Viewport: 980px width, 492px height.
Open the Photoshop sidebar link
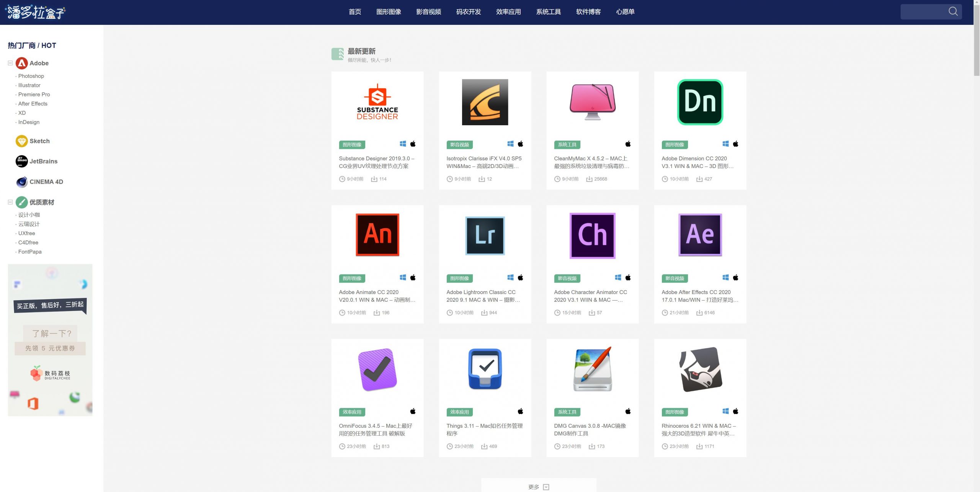tap(31, 76)
